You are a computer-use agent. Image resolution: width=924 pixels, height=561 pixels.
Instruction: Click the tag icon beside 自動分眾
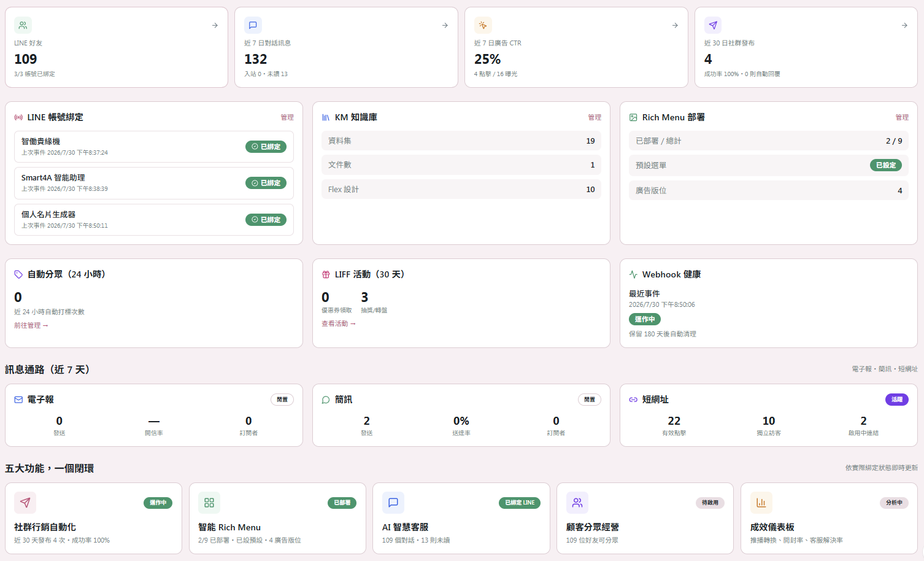click(18, 274)
